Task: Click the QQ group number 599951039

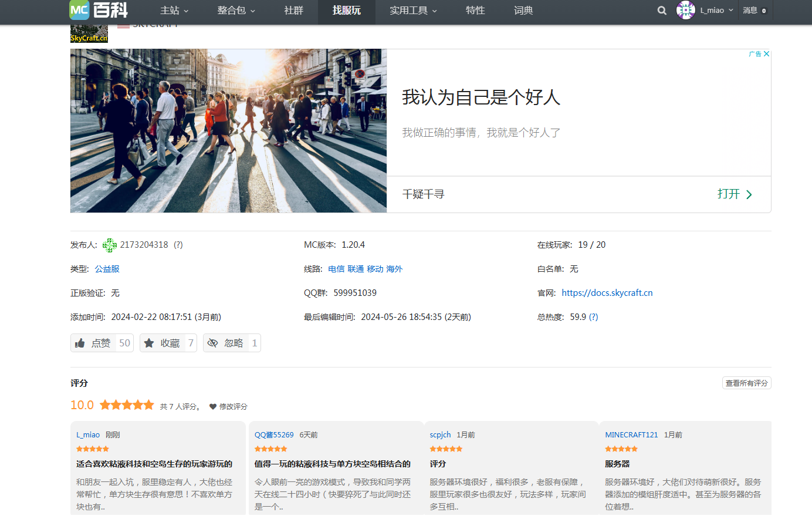Action: coord(355,293)
